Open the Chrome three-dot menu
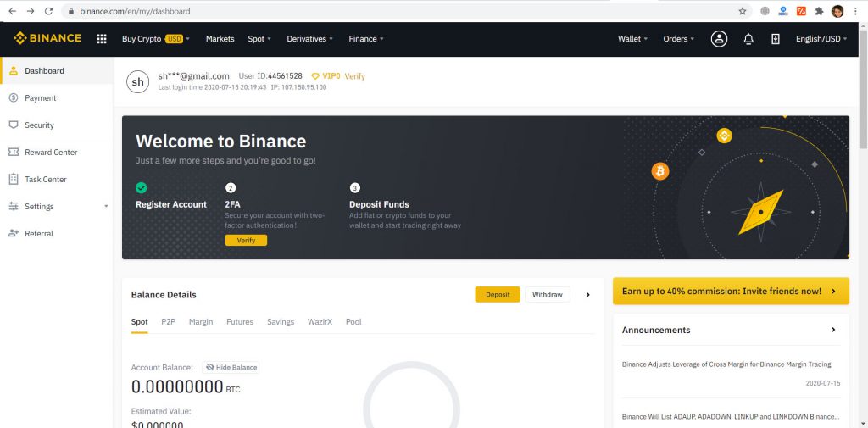Viewport: 868px width, 428px height. point(856,11)
